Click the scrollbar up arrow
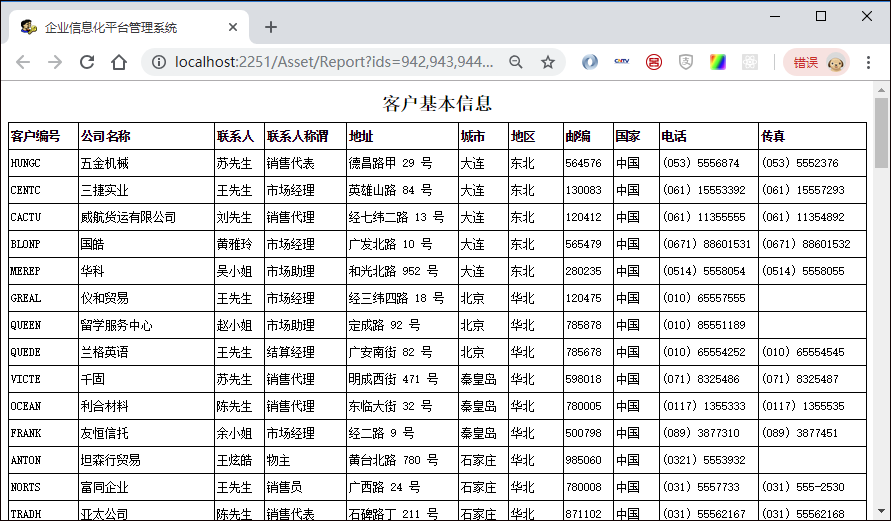The height and width of the screenshot is (521, 891). click(x=881, y=90)
